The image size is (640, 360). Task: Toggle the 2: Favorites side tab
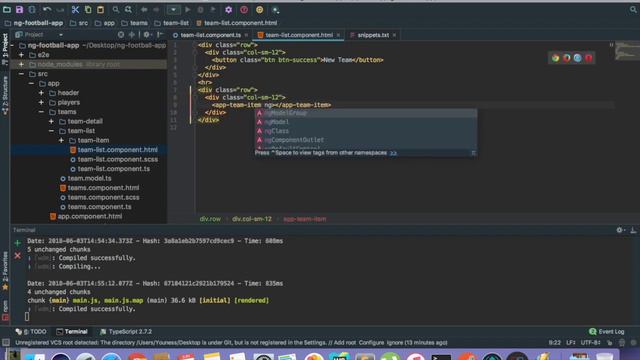5,271
